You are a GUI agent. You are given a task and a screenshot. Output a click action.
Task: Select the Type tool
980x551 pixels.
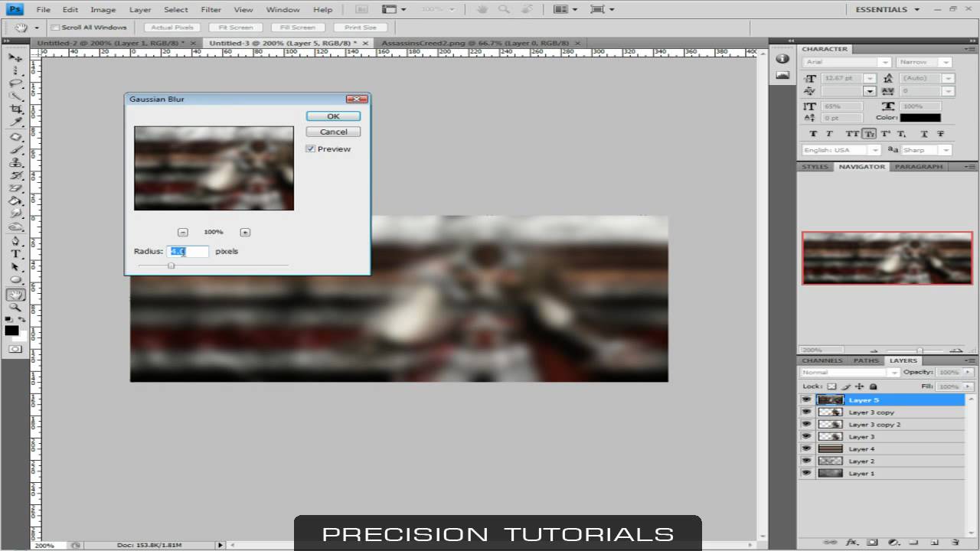click(x=15, y=254)
